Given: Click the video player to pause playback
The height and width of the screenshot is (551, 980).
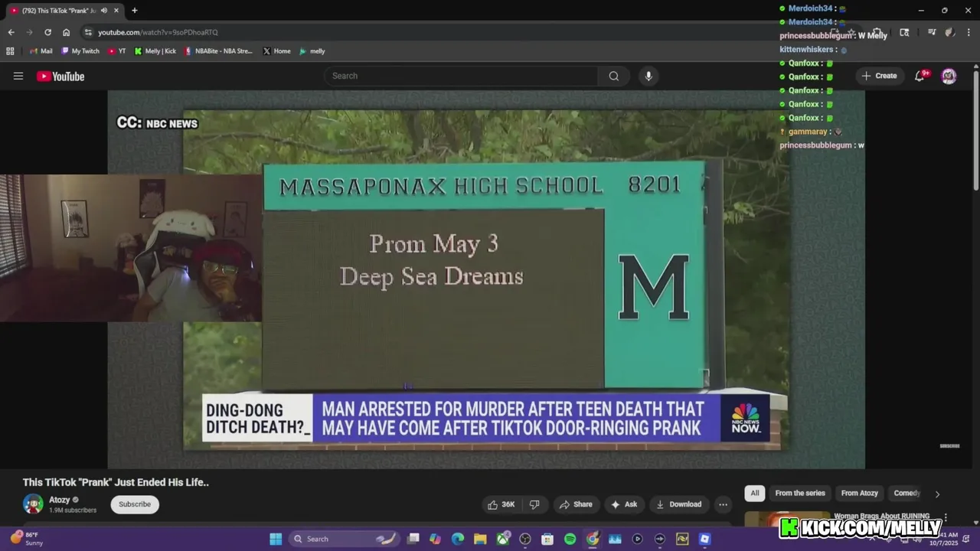Looking at the screenshot, I should 486,279.
